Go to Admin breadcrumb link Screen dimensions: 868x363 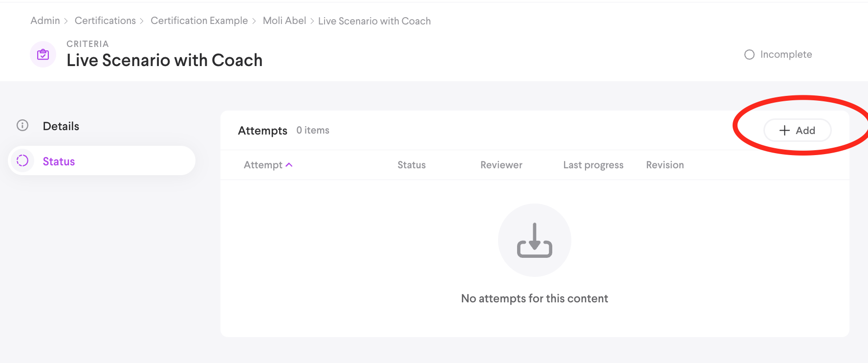tap(45, 21)
